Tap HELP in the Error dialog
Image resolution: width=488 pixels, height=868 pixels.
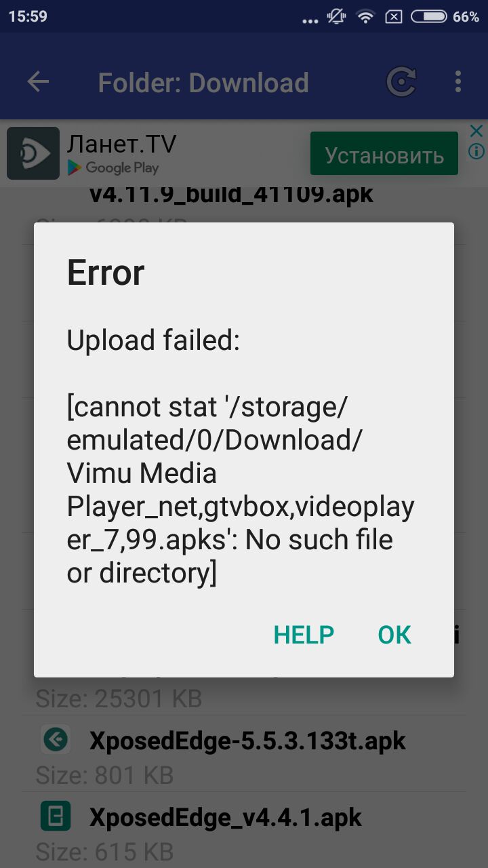point(304,635)
